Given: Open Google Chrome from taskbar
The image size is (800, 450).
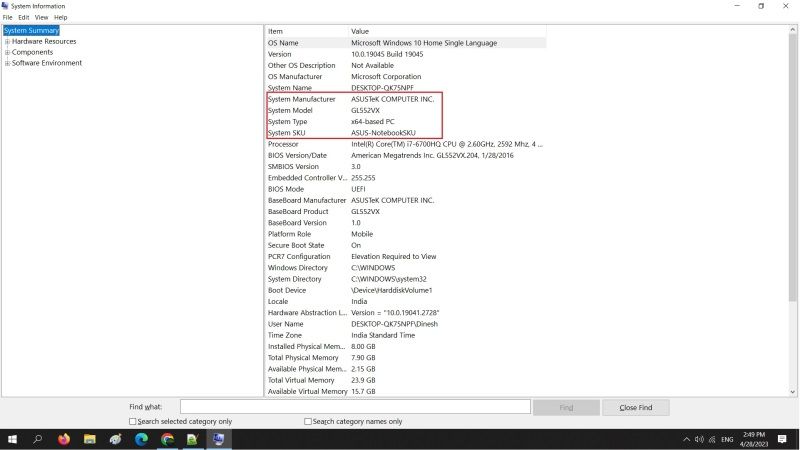Looking at the screenshot, I should click(167, 439).
